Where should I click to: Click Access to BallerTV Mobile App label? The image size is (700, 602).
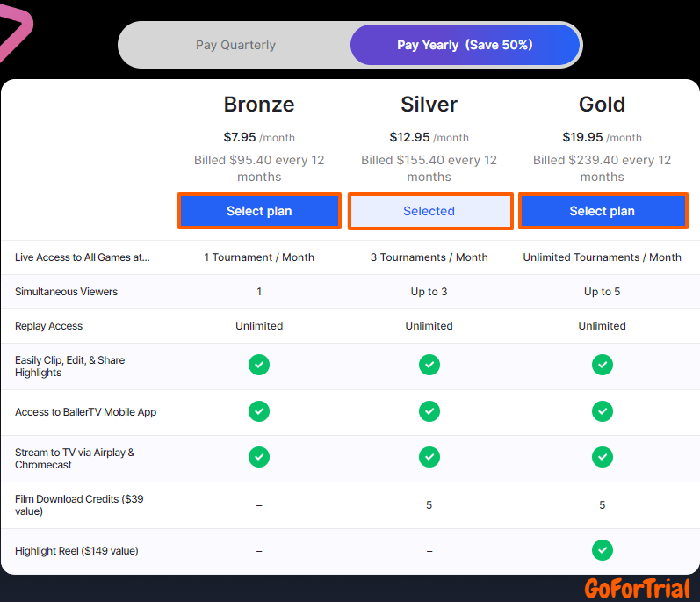click(x=86, y=412)
